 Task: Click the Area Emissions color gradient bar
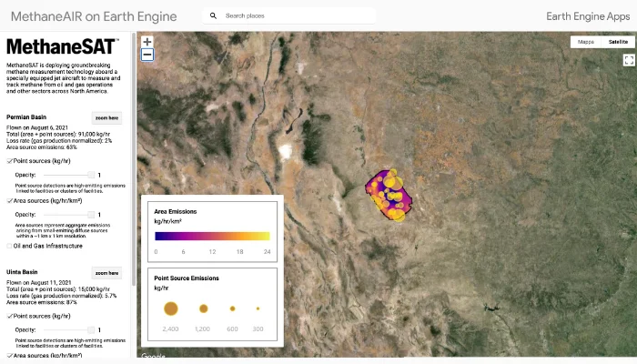tap(212, 236)
